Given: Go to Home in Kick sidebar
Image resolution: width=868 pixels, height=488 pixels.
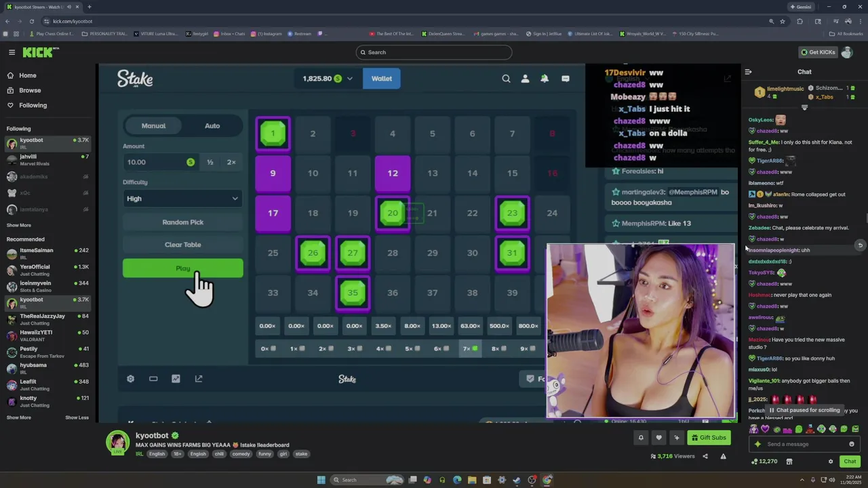Looking at the screenshot, I should coord(22,75).
